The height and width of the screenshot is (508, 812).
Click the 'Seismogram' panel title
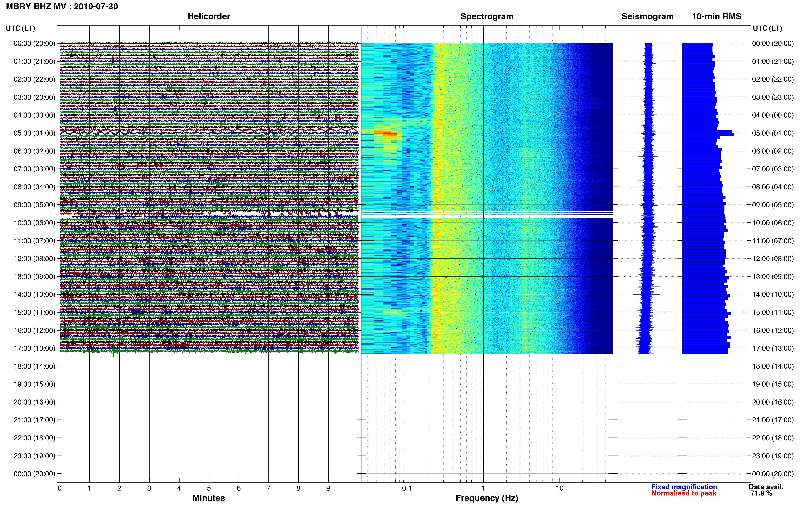[x=648, y=16]
